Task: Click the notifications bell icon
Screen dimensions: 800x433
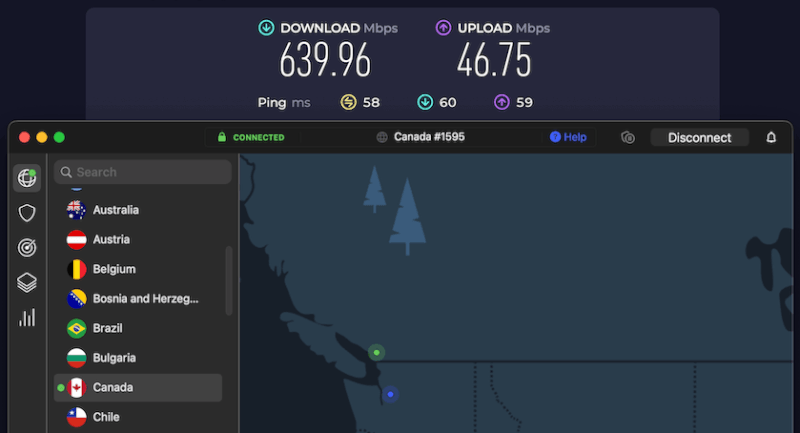Action: [x=771, y=137]
